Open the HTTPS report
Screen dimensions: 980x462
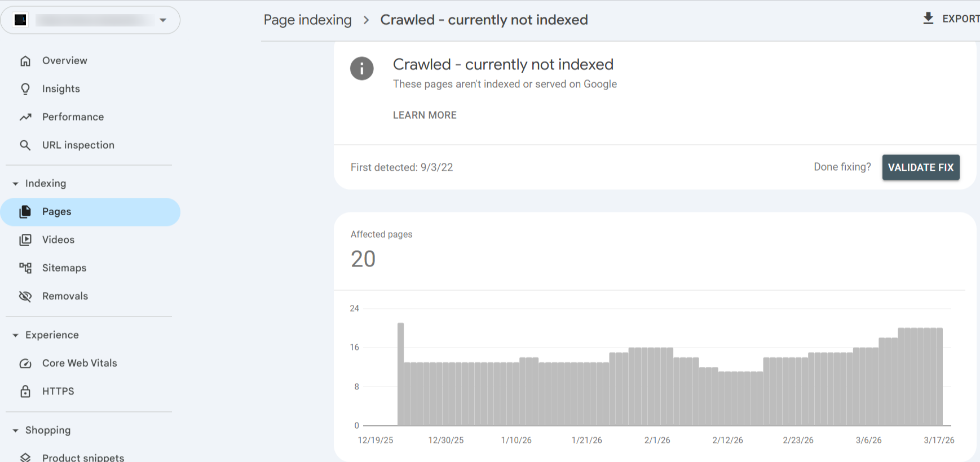pyautogui.click(x=90, y=392)
